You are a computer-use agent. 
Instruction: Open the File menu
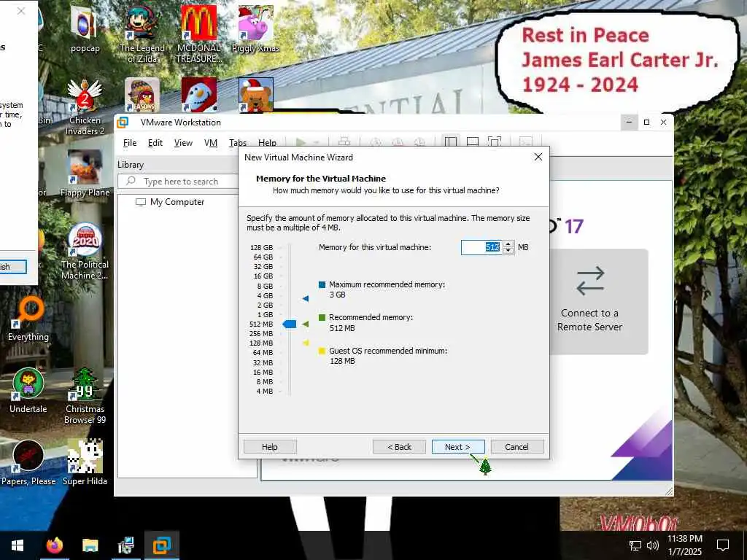point(130,142)
